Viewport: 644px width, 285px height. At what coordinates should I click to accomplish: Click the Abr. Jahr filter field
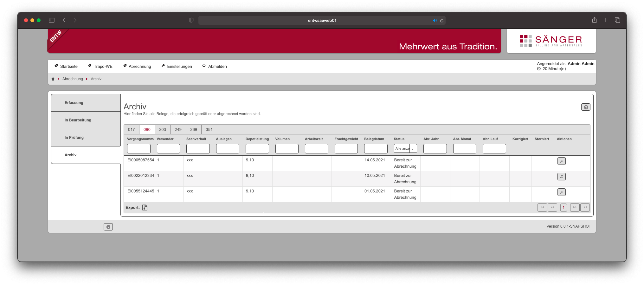tap(435, 149)
